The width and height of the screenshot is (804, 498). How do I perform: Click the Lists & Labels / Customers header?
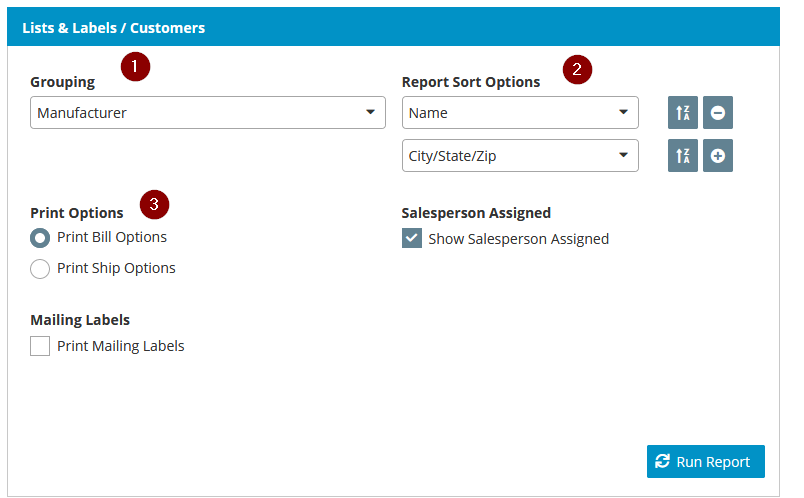[113, 28]
